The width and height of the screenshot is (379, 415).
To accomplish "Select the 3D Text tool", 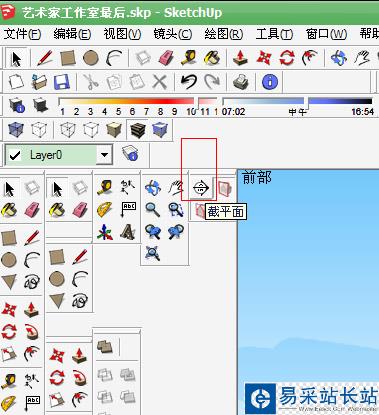I will pyautogui.click(x=128, y=232).
